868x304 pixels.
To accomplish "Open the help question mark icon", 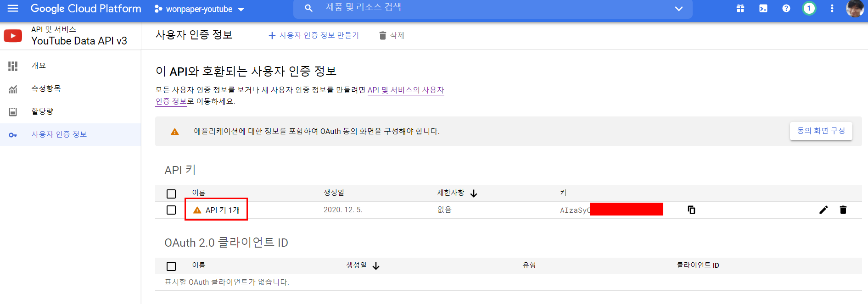I will [x=786, y=8].
